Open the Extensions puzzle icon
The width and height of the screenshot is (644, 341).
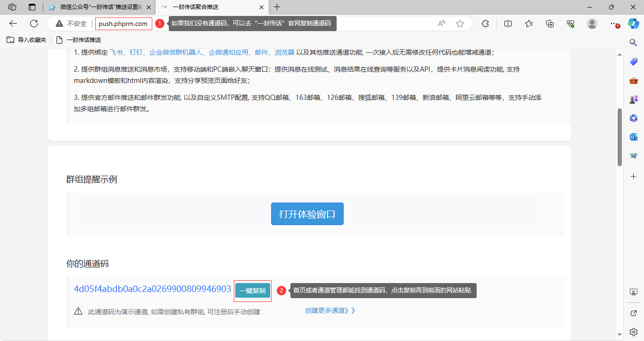pos(485,24)
